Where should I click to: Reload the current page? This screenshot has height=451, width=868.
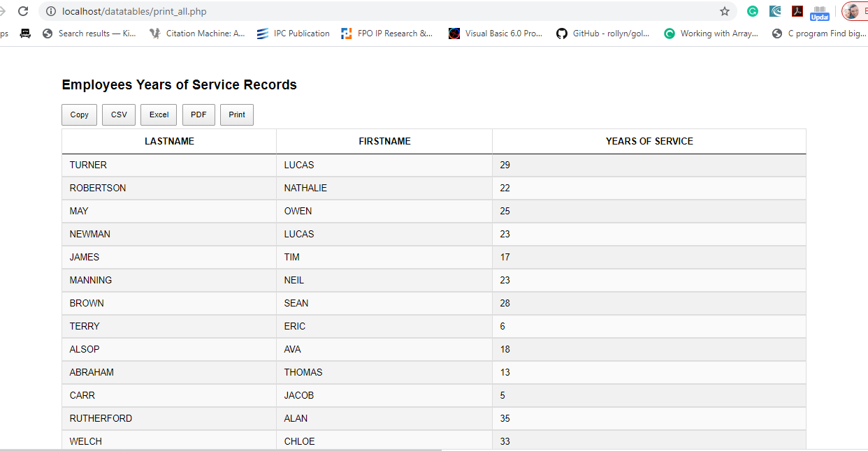click(x=23, y=11)
